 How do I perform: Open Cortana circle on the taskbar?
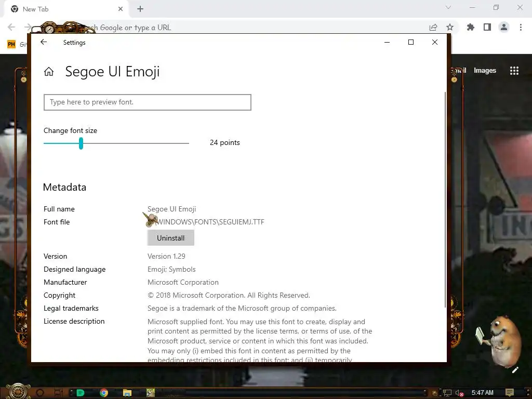click(40, 393)
